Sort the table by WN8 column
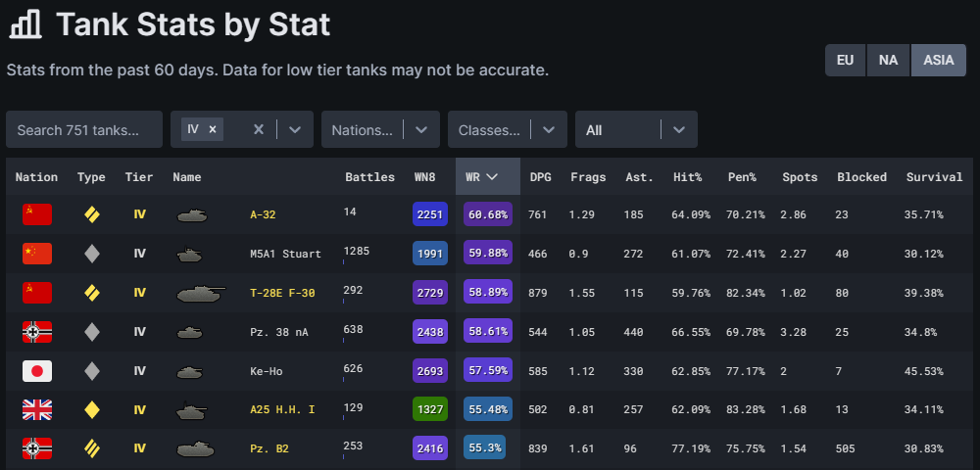 pos(424,177)
